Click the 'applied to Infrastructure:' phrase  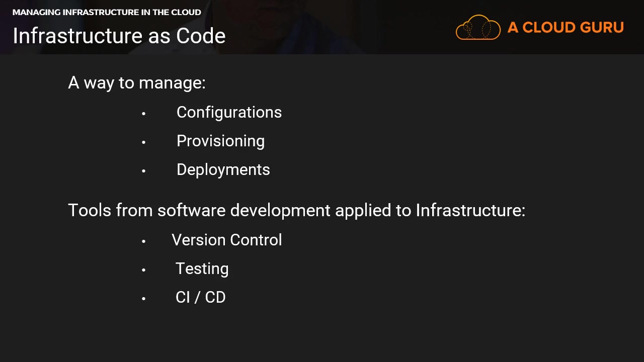pyautogui.click(x=430, y=210)
